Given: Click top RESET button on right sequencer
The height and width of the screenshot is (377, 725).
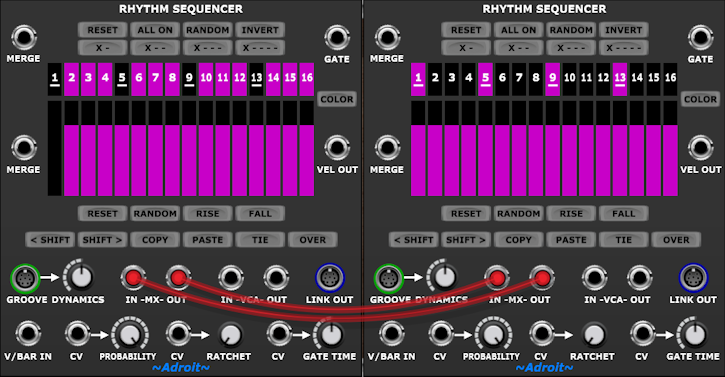Looking at the screenshot, I should coord(466,30).
